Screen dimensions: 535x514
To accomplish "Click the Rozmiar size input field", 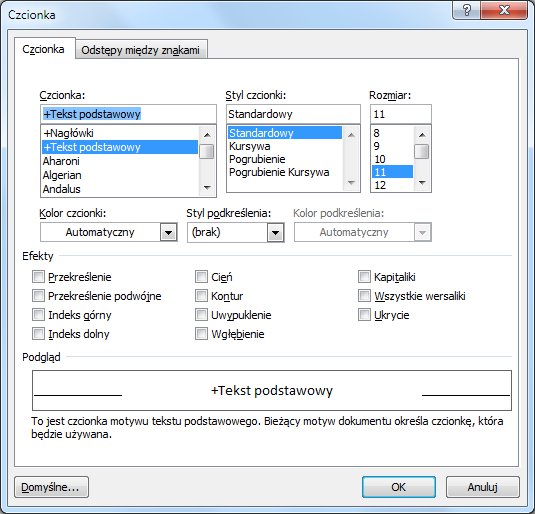I will pyautogui.click(x=401, y=114).
